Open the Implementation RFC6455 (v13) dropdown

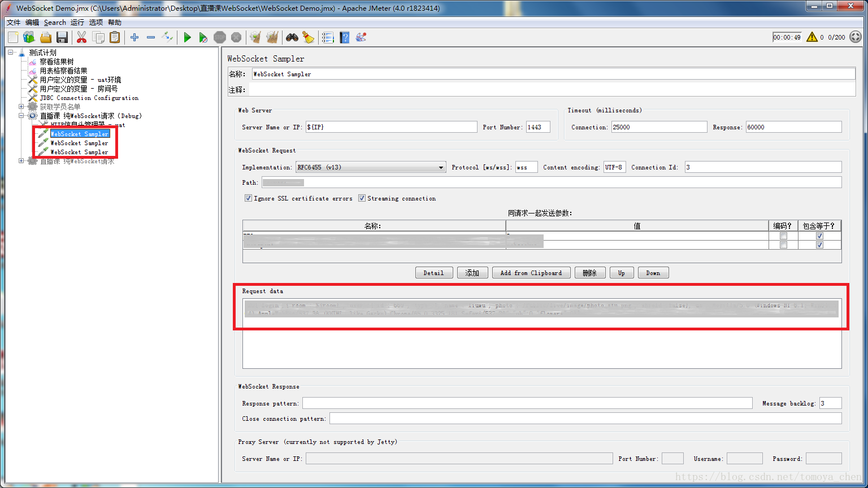tap(371, 167)
